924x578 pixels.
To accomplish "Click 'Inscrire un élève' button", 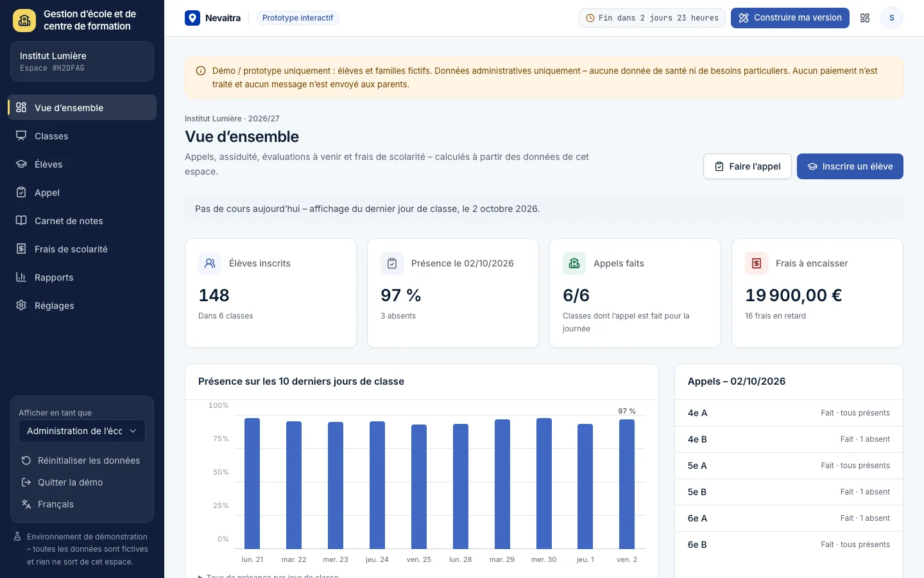I will pos(850,166).
